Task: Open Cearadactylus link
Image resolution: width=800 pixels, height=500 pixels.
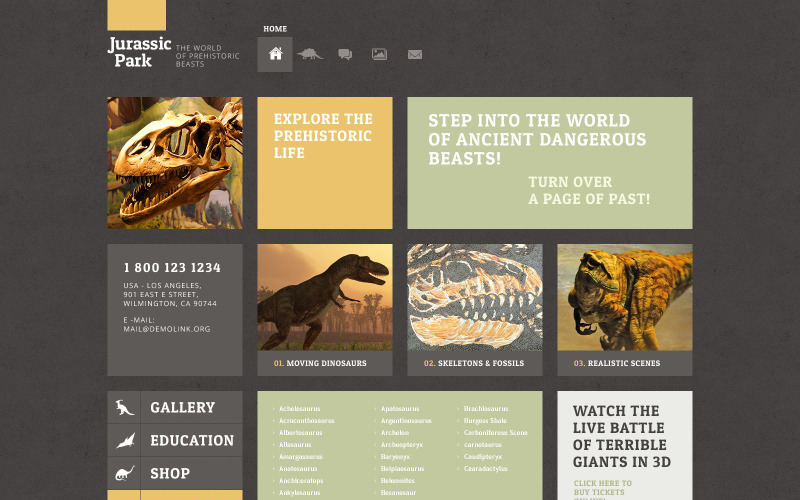Action: 486,469
